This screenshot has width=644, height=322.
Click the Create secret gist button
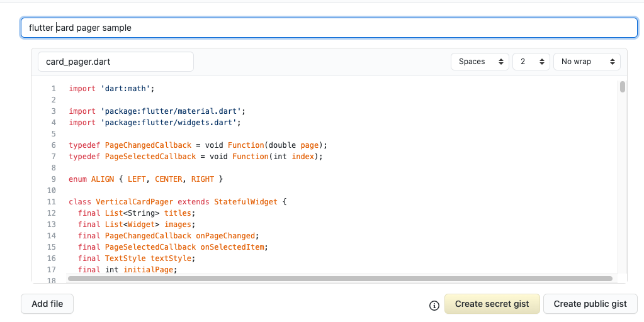[492, 304]
